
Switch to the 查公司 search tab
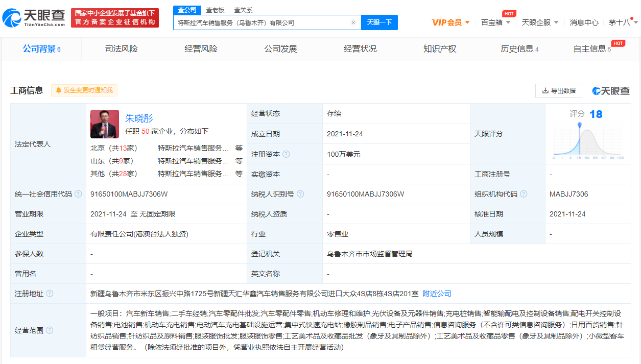point(186,10)
